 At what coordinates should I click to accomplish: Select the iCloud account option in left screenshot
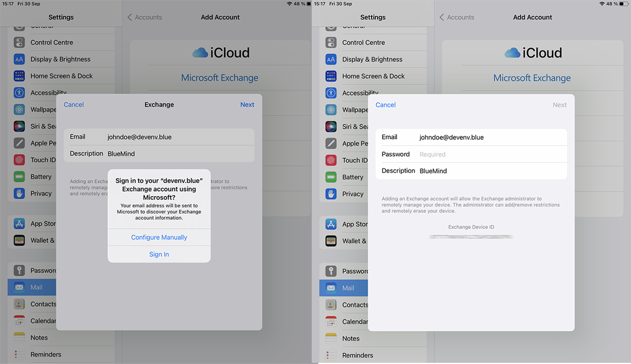tap(220, 53)
